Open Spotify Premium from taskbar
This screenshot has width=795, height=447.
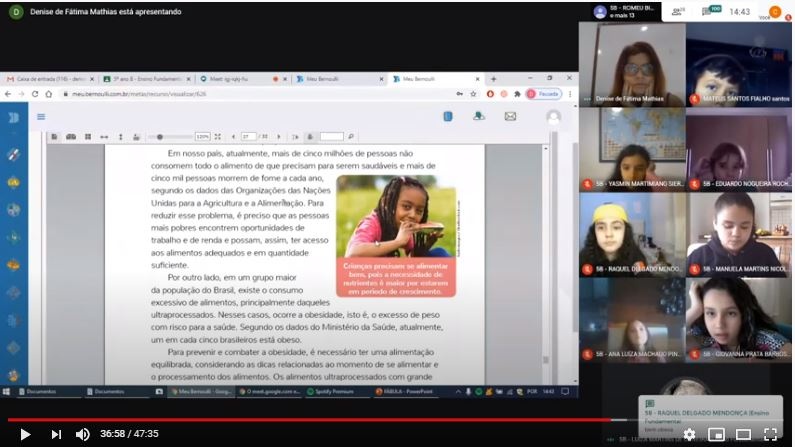(337, 391)
